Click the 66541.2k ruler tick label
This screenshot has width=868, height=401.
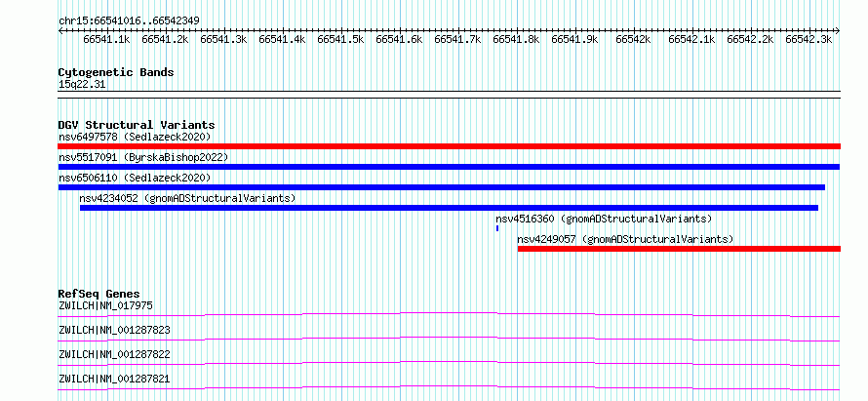(166, 40)
